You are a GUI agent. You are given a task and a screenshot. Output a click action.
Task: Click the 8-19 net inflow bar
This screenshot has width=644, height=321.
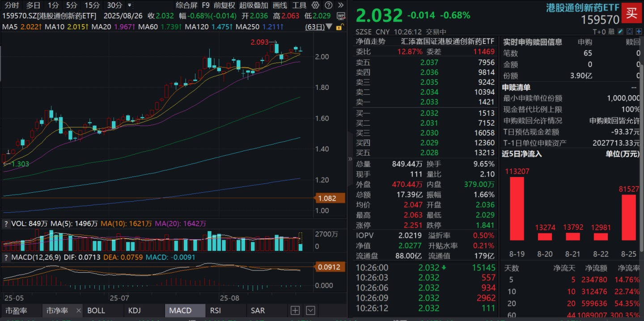517,208
